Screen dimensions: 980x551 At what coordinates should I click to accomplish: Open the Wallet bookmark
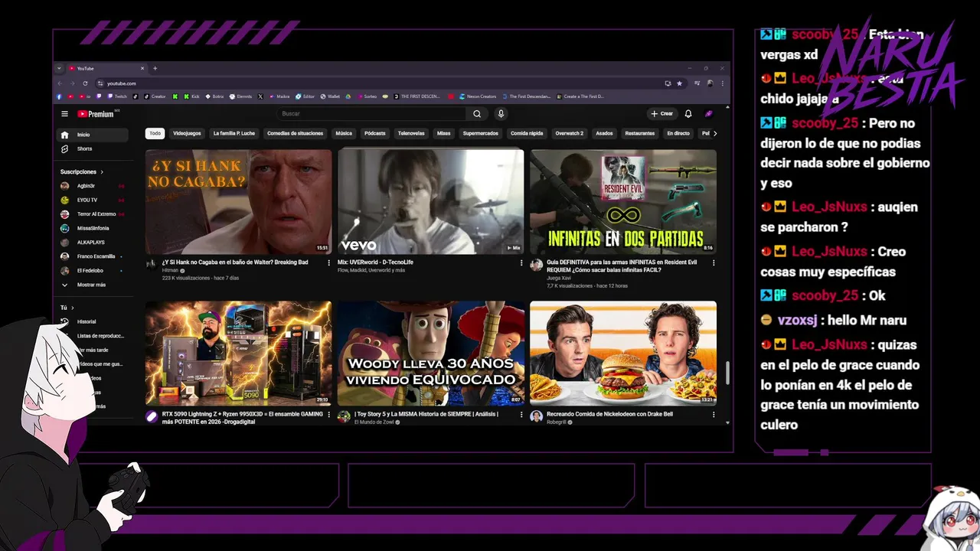pos(330,96)
